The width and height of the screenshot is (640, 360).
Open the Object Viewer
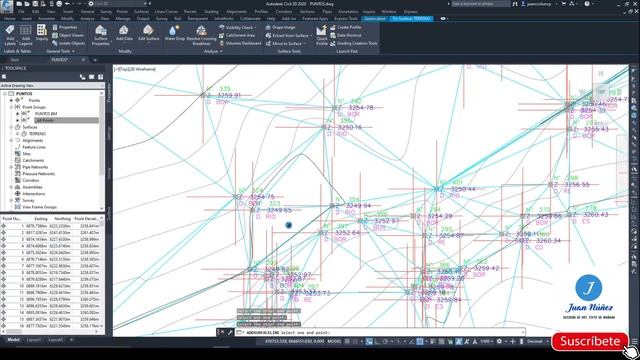tap(68, 35)
